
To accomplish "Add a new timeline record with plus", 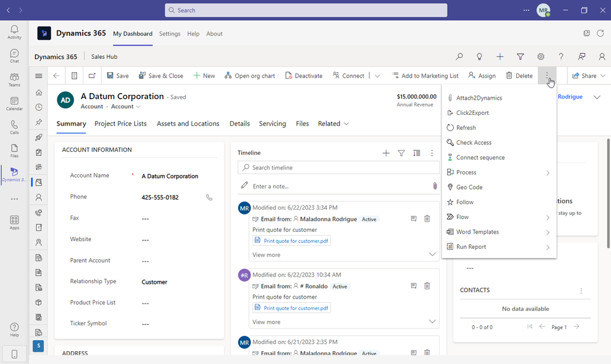I will click(386, 153).
